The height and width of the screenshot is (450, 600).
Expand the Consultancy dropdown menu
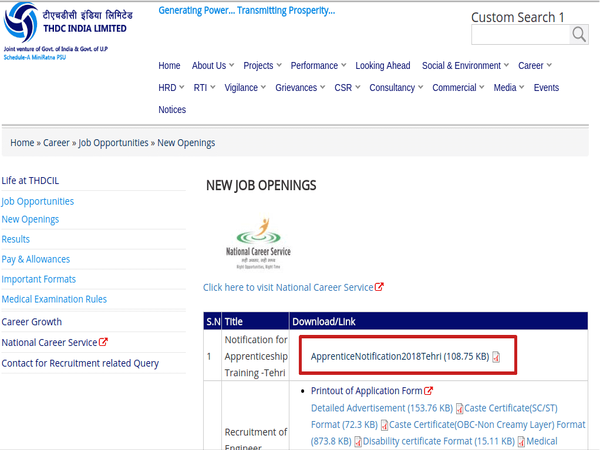coord(396,88)
